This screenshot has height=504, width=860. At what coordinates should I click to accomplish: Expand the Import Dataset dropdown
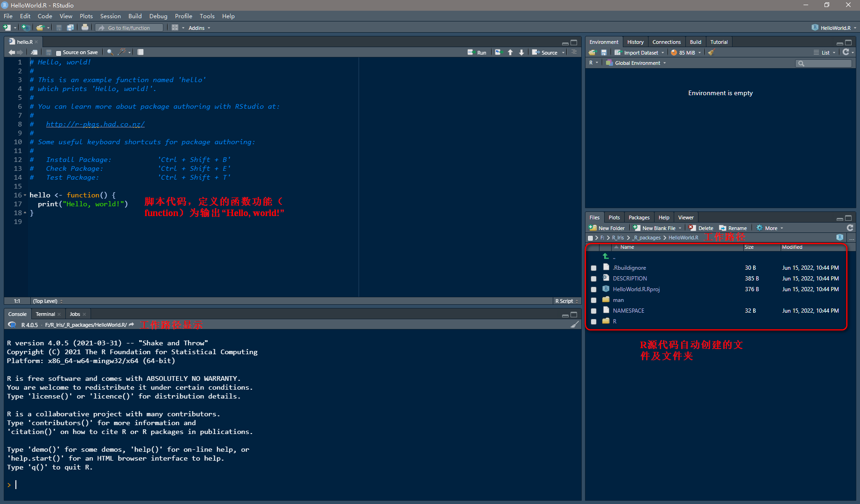pyautogui.click(x=639, y=53)
